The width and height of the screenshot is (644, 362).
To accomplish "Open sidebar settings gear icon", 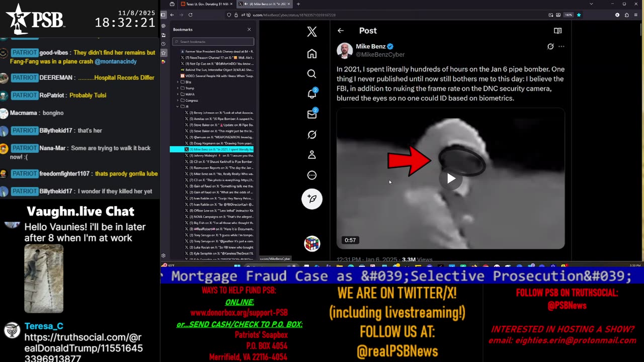I will [163, 255].
